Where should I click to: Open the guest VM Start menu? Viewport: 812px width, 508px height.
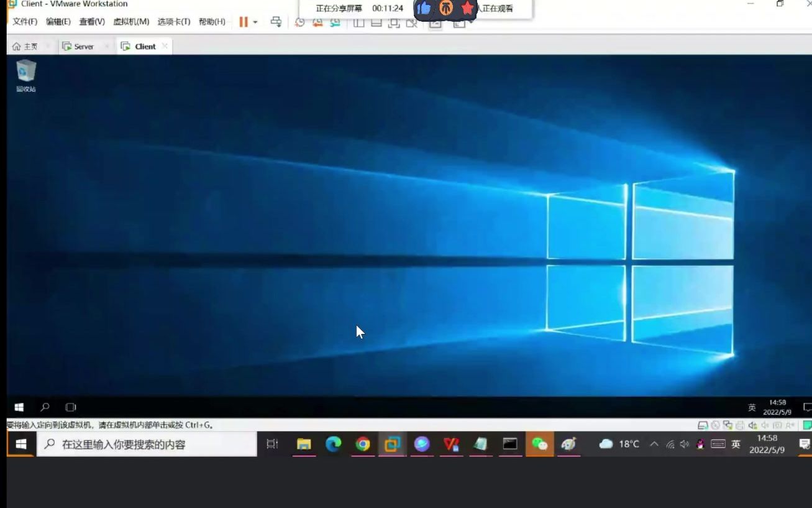19,407
